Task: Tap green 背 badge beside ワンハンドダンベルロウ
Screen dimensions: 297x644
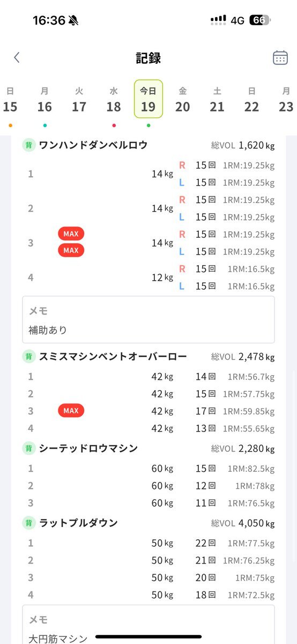Action: tap(29, 145)
